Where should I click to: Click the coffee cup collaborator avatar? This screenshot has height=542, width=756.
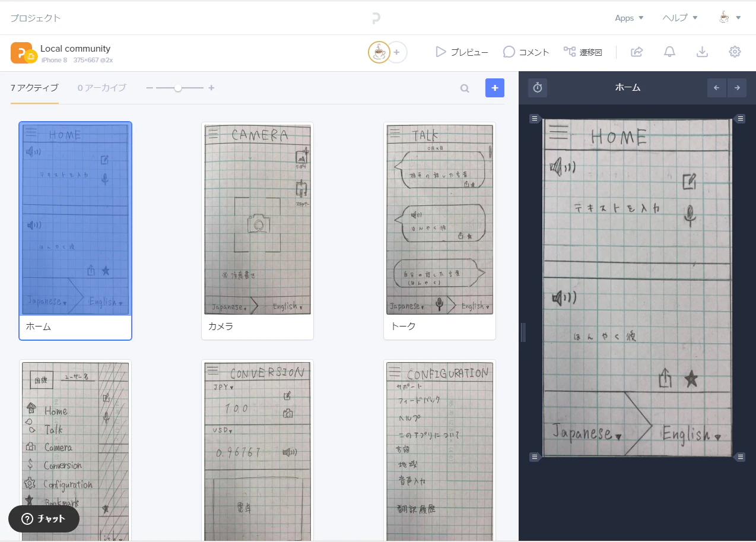(x=379, y=52)
